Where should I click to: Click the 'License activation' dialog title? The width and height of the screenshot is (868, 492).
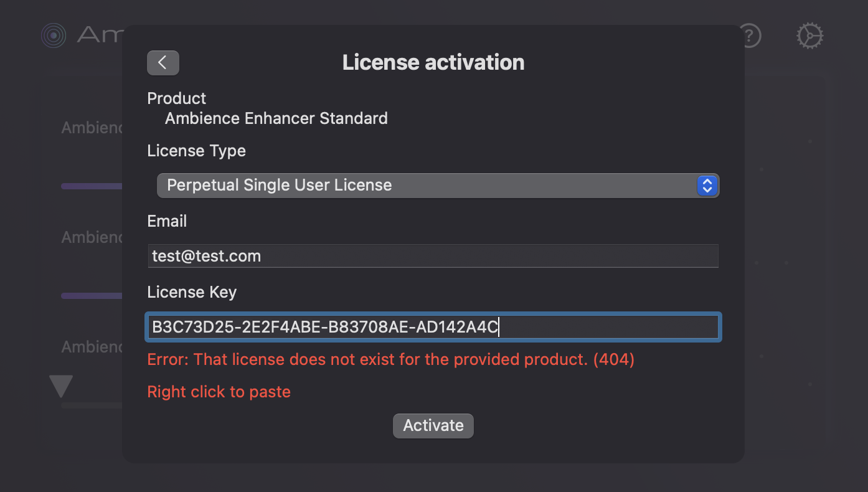pos(433,62)
